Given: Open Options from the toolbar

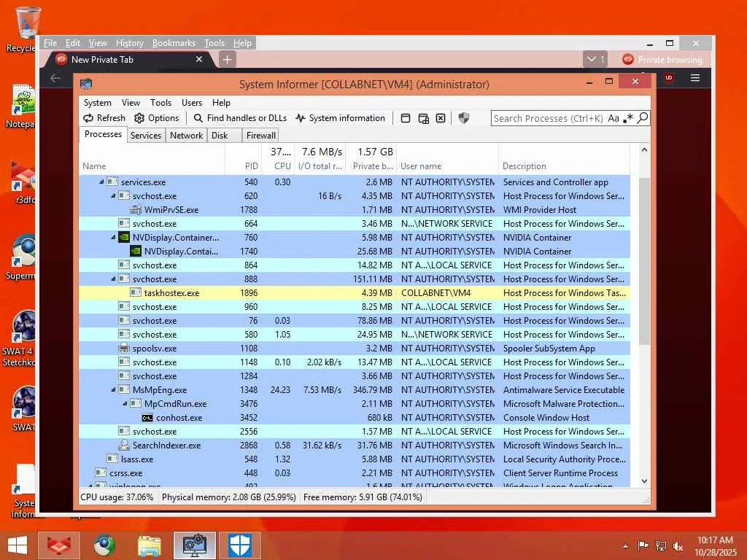Looking at the screenshot, I should pyautogui.click(x=157, y=118).
